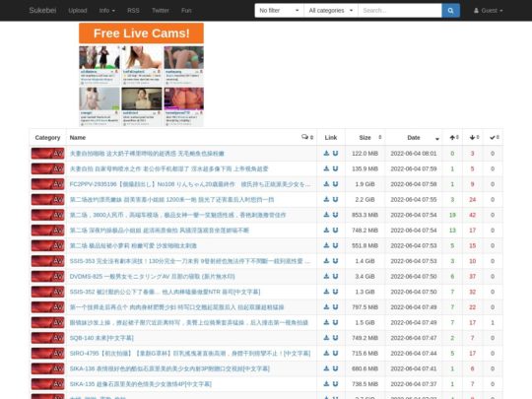
Task: Focus the Search text field
Action: click(x=400, y=11)
